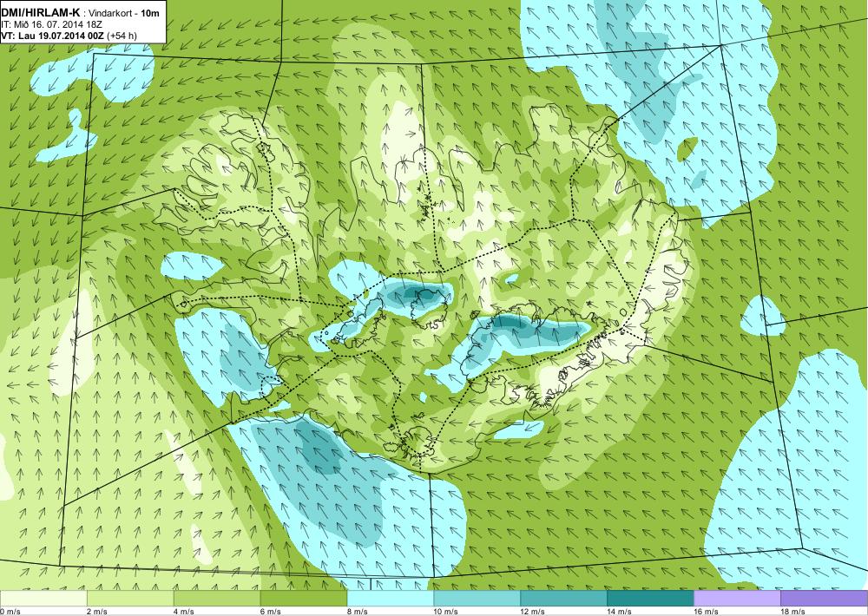868x616 pixels.
Task: Click the '6 m/s' legend label
Action: coord(271,612)
